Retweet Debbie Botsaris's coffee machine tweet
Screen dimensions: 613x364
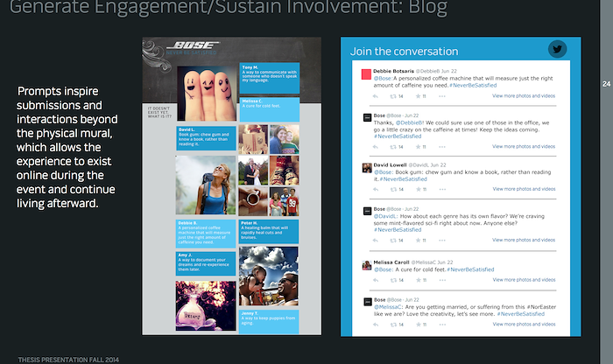click(393, 96)
